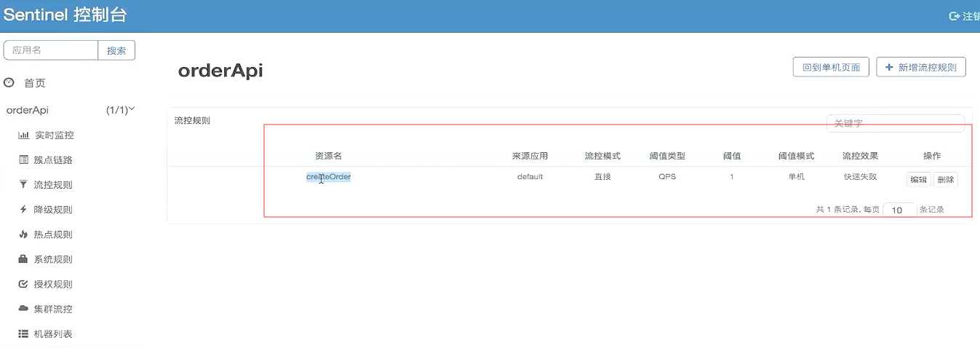Click the 流控效果 column header
Screen dimensions: 980x359
coord(860,156)
